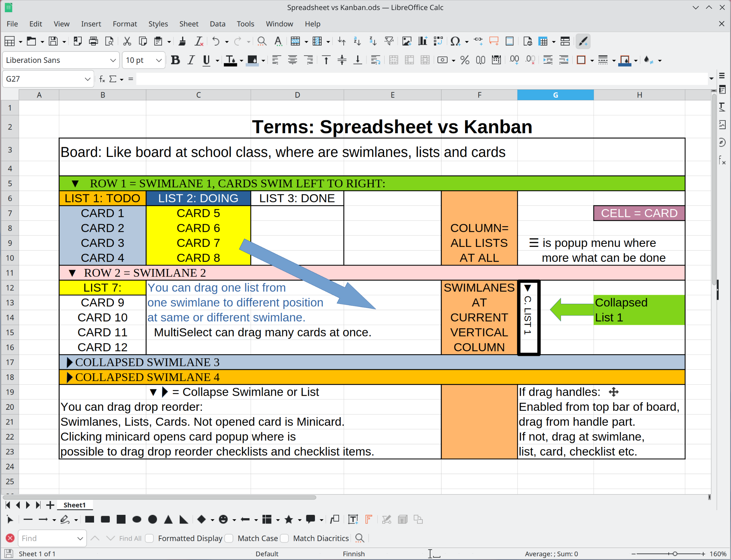Click the Find All button
Screen dimensions: 731x560
click(x=130, y=538)
